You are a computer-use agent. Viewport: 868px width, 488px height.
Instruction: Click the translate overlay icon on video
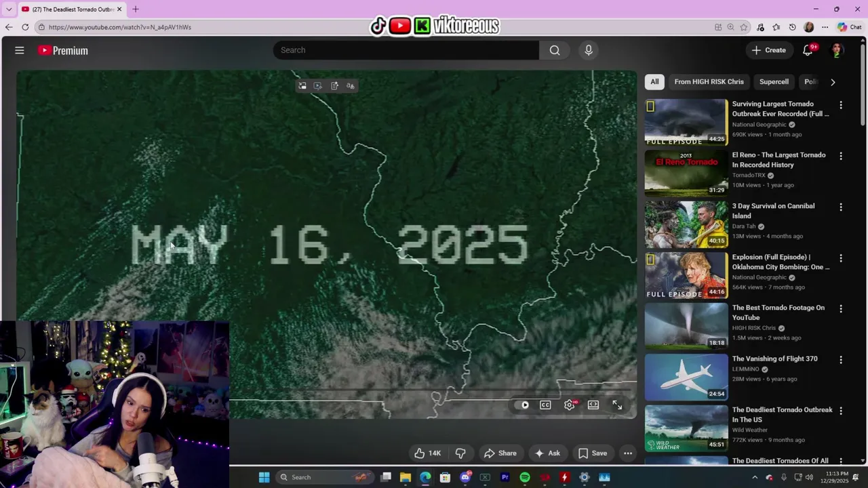click(351, 85)
